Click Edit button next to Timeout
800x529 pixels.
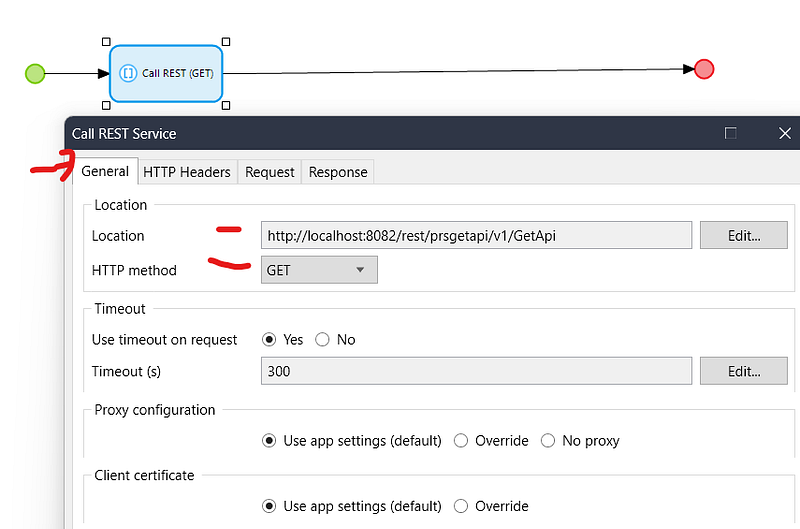(x=743, y=371)
